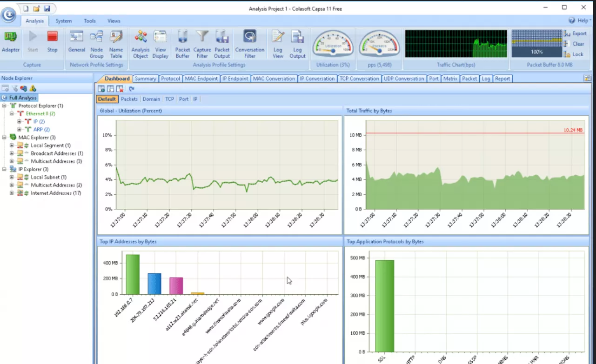
Task: Open Analysis Object settings
Action: point(141,45)
